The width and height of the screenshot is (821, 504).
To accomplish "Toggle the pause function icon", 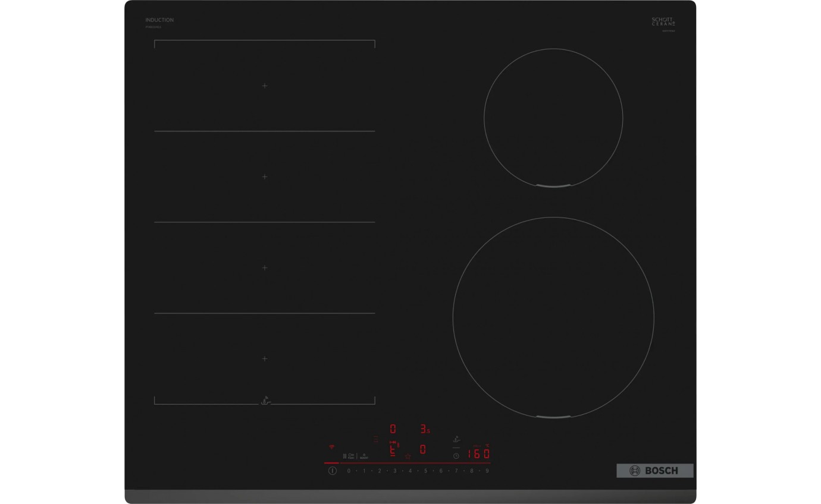I will click(x=344, y=455).
